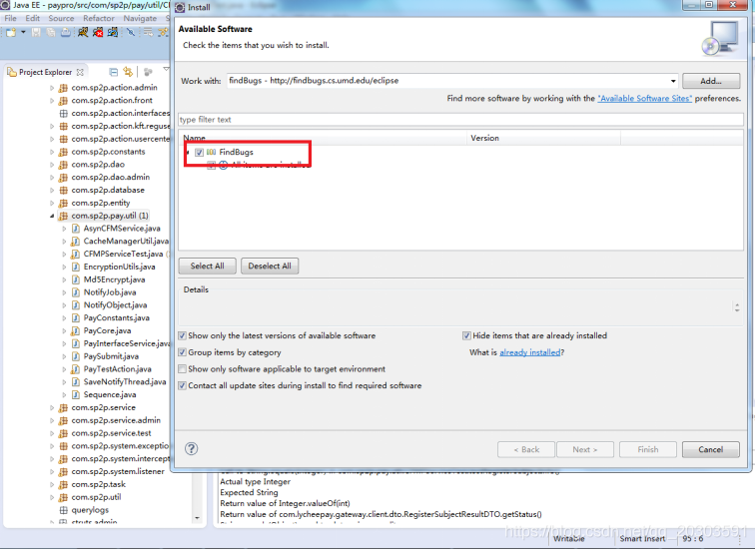Viewport: 756px width, 550px height.
Task: Select the Expected String line
Action: click(249, 493)
